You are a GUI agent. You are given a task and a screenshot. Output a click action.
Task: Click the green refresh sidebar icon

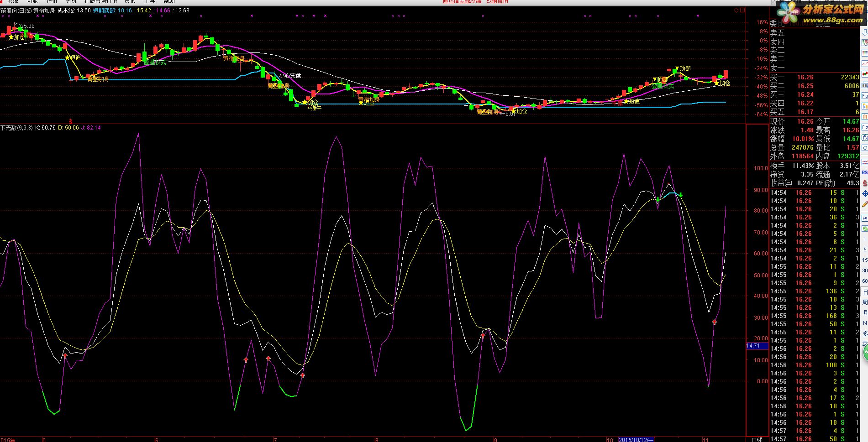click(x=865, y=228)
